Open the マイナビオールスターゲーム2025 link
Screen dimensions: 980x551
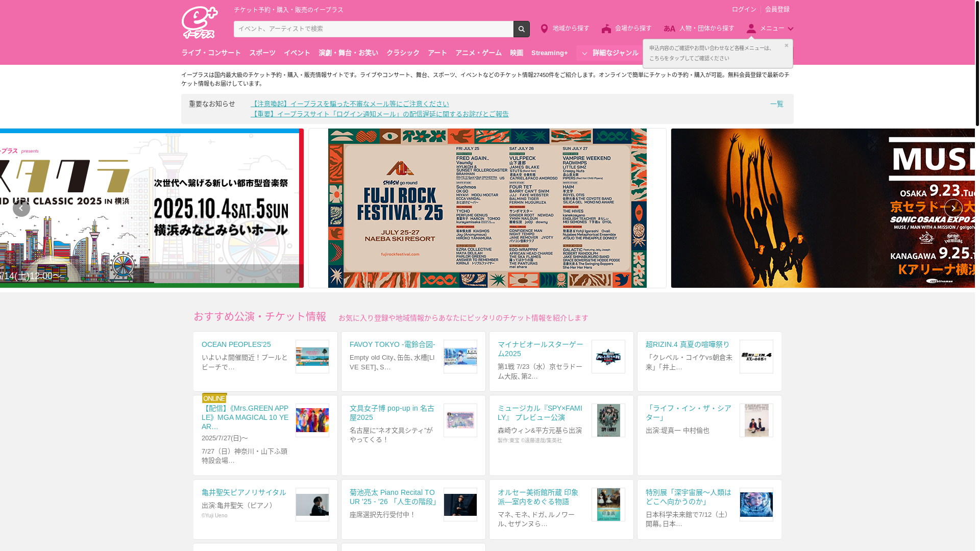[x=540, y=349]
